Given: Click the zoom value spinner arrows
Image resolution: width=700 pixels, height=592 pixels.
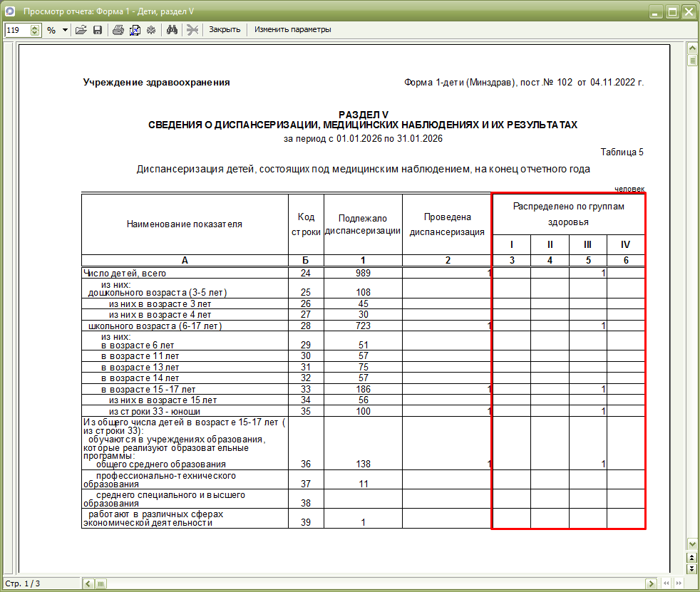Looking at the screenshot, I should pos(35,30).
